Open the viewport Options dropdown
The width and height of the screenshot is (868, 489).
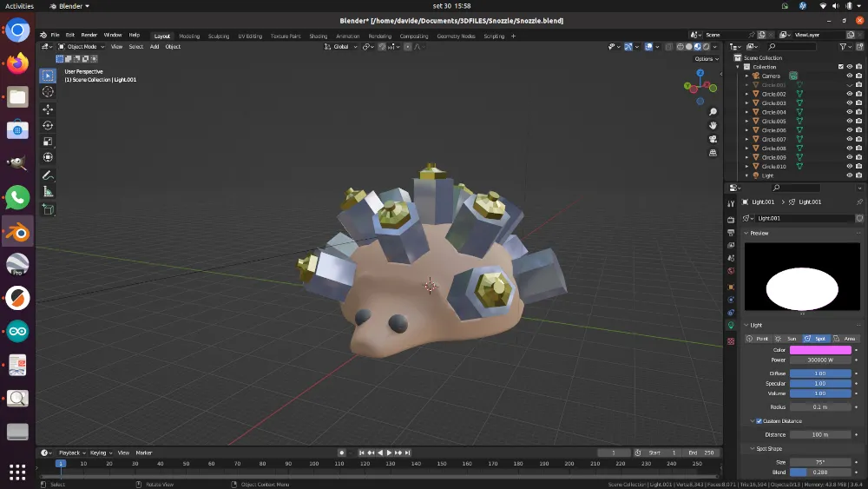click(x=706, y=59)
